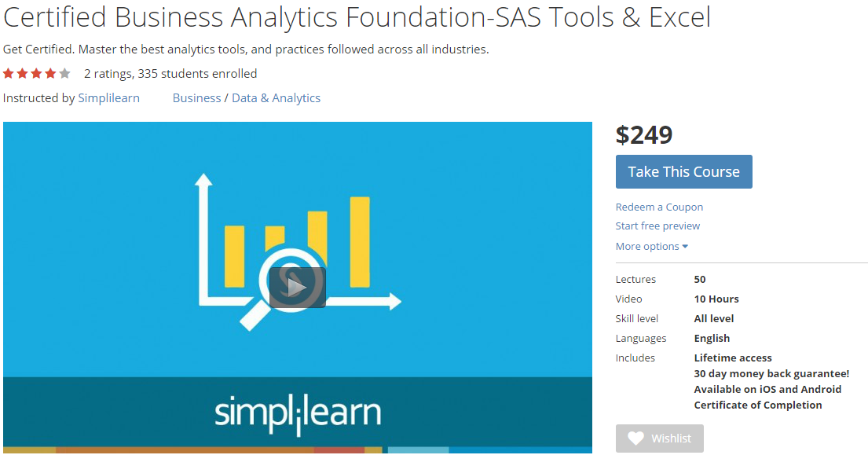Click the third rating star
Screen dimensions: 868x466
pyautogui.click(x=37, y=74)
